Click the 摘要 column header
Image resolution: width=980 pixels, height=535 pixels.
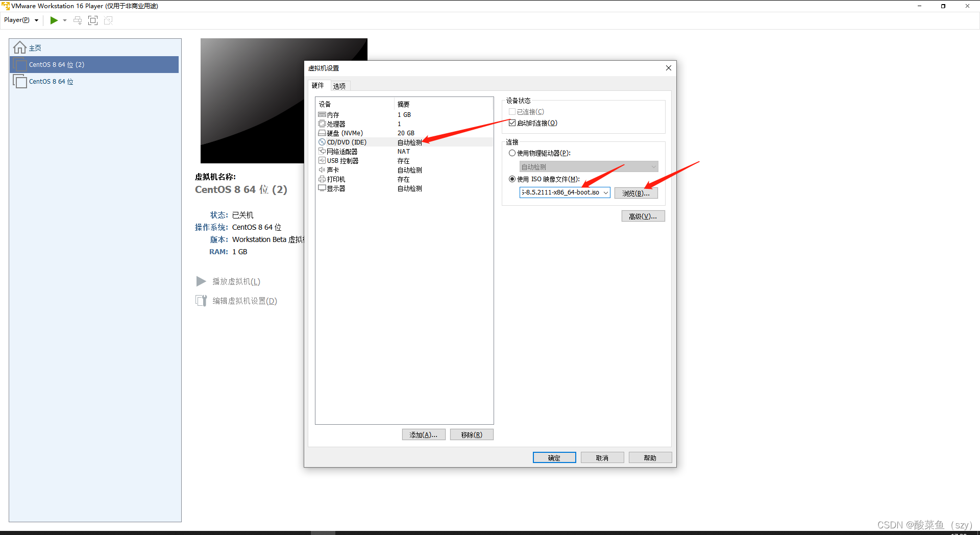[x=404, y=104]
